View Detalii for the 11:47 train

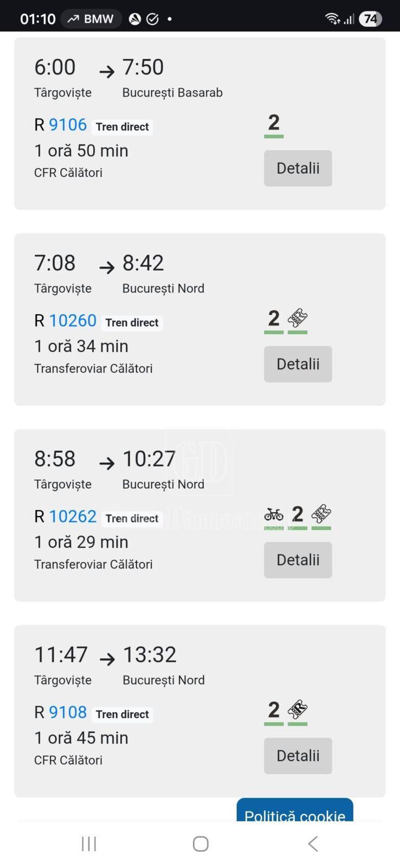click(298, 756)
